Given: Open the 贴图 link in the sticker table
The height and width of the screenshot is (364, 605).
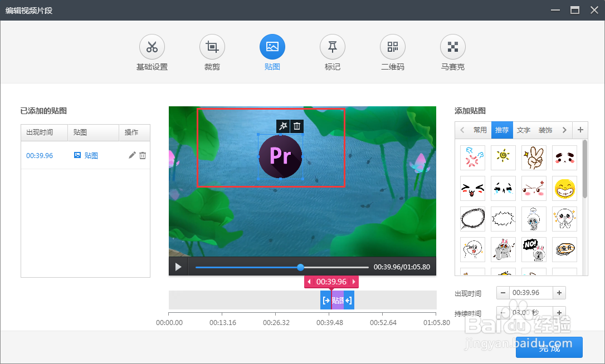Looking at the screenshot, I should point(86,155).
